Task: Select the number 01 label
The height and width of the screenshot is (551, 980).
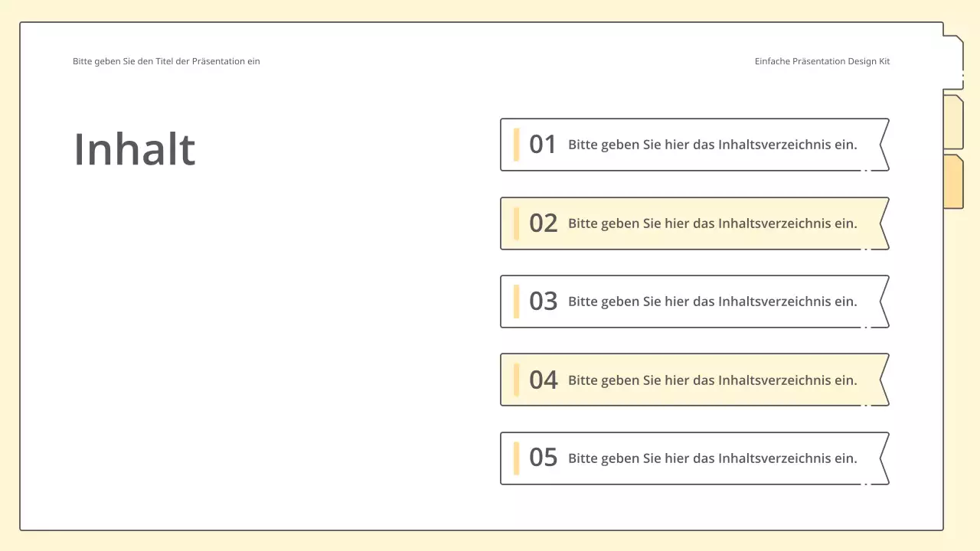Action: (543, 145)
